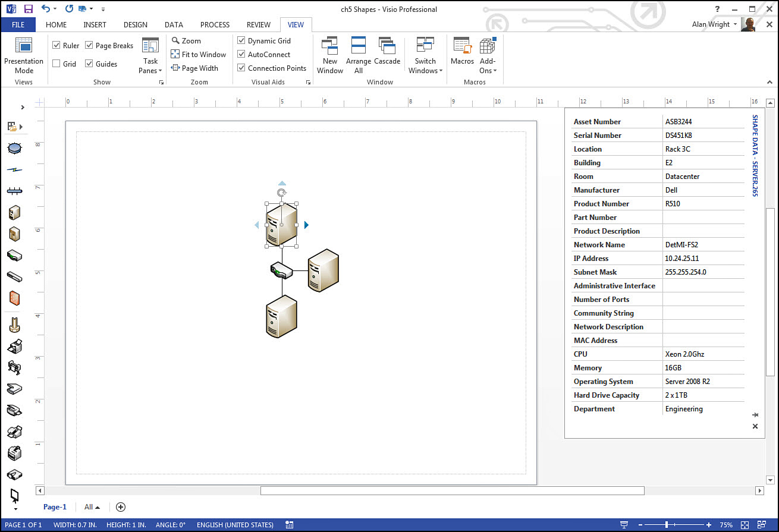779x532 pixels.
Task: Close the Shape Data pane
Action: 755,426
